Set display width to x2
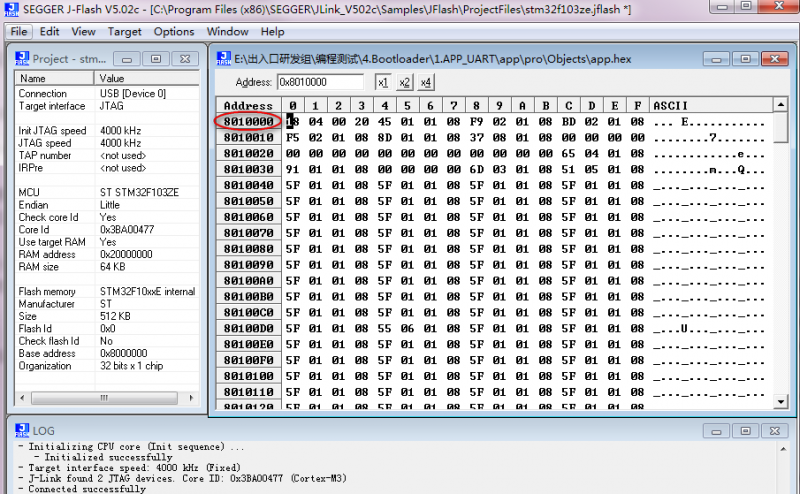The width and height of the screenshot is (800, 494). [x=405, y=82]
